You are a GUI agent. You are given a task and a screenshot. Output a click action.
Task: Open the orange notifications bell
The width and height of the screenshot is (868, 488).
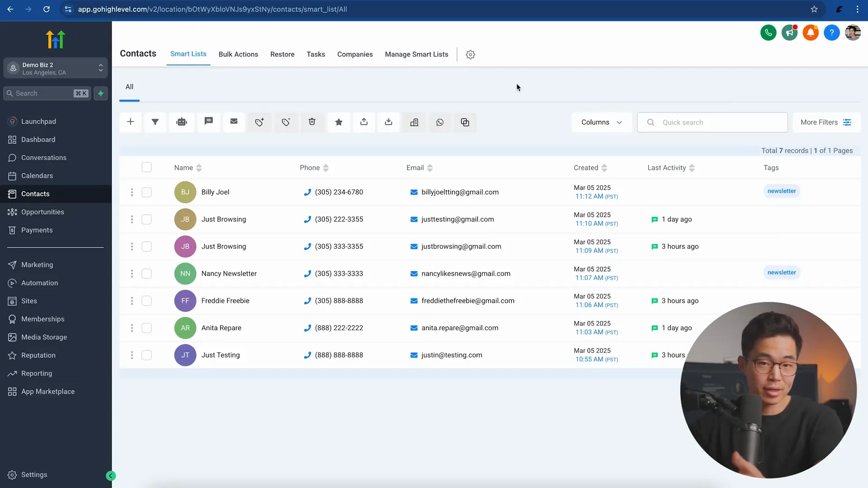click(x=811, y=33)
